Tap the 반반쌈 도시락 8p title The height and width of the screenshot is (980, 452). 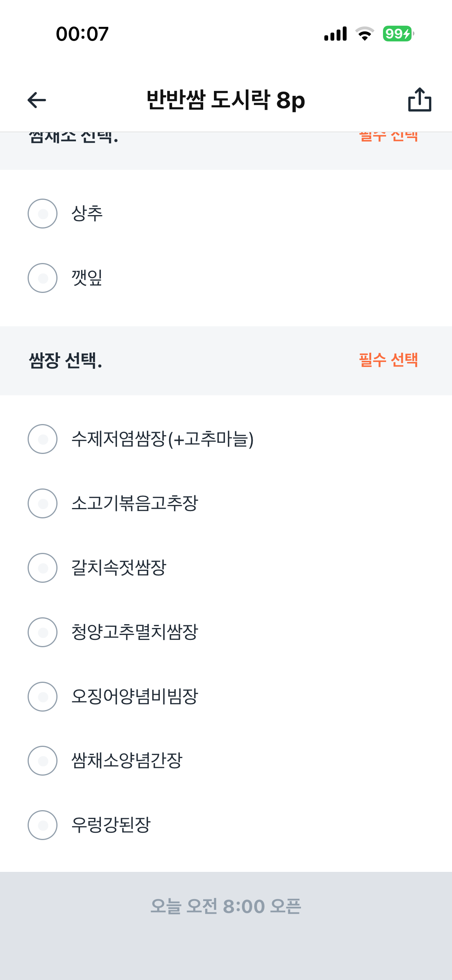pyautogui.click(x=226, y=100)
